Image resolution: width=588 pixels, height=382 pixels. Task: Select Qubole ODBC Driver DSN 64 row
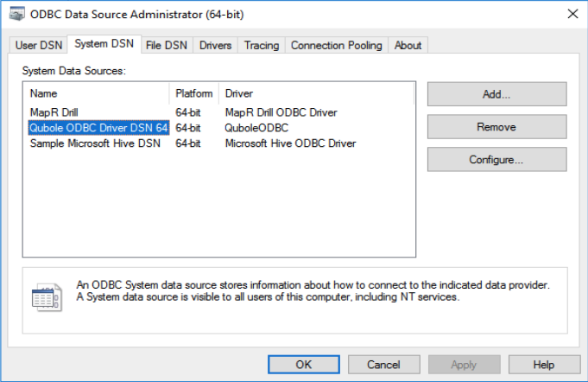pos(98,128)
